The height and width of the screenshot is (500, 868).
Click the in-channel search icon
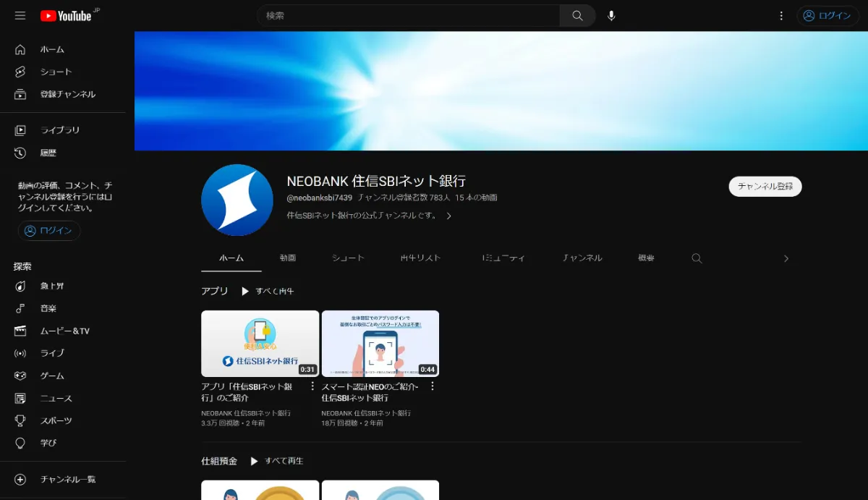tap(696, 258)
